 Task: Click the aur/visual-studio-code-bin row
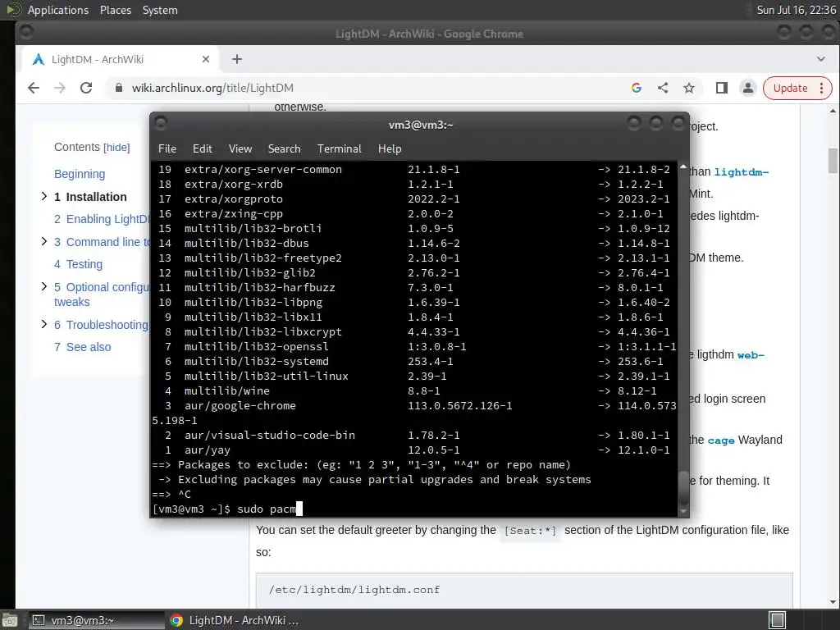pos(414,435)
